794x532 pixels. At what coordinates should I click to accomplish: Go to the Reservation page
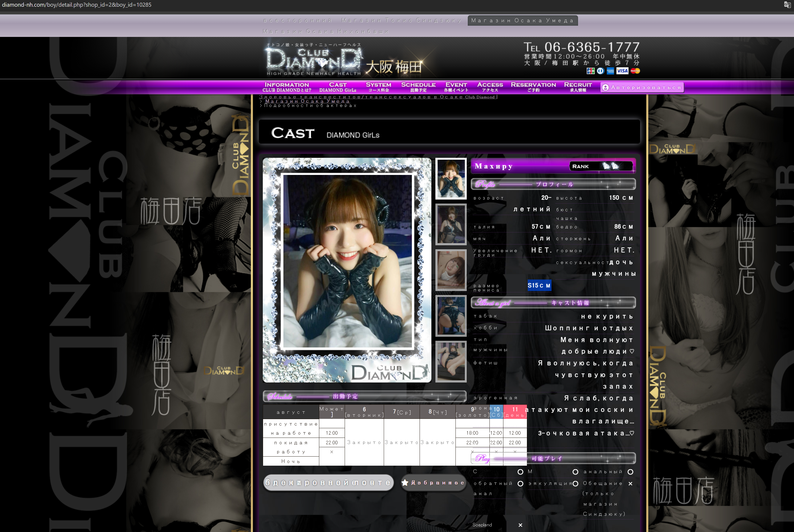tap(533, 87)
